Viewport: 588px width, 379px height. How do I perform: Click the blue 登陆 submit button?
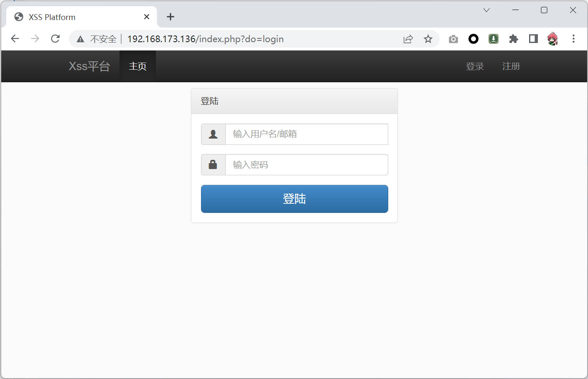point(294,199)
